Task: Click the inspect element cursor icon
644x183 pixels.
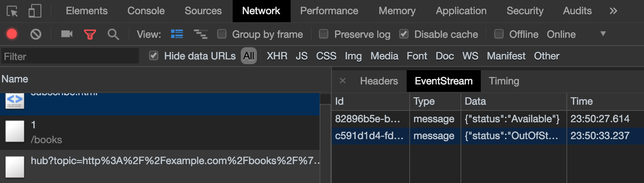Action: [x=12, y=11]
